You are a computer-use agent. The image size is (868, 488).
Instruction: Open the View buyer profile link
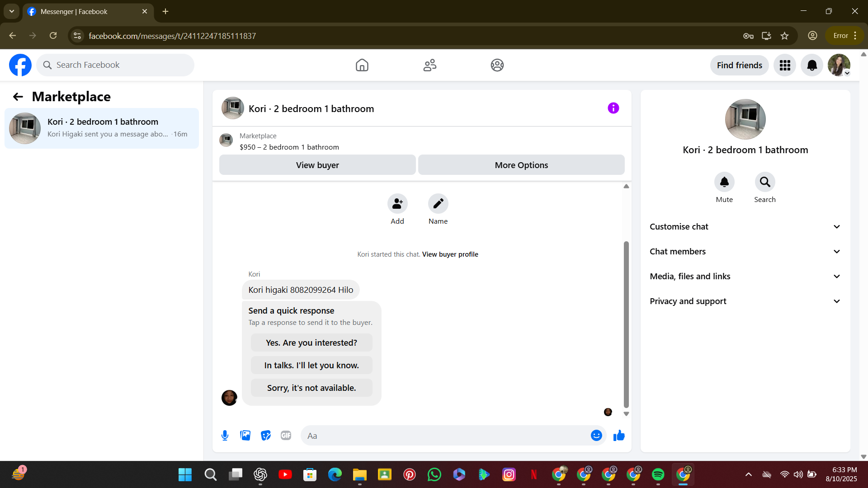pos(450,254)
